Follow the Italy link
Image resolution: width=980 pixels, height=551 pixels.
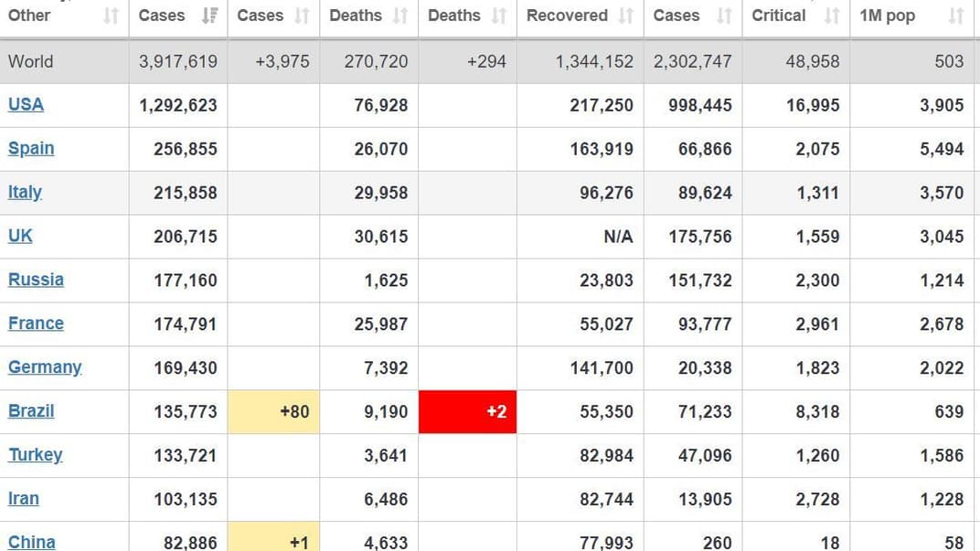(x=25, y=192)
